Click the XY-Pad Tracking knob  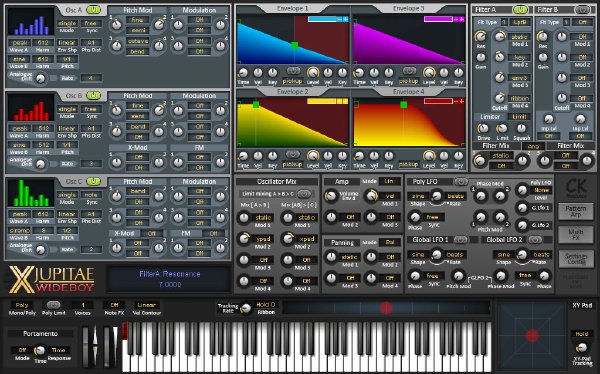pyautogui.click(x=581, y=348)
